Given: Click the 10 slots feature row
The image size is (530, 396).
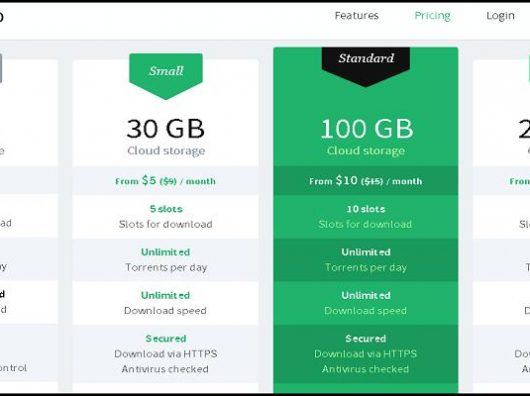Looking at the screenshot, I should pos(366,217).
